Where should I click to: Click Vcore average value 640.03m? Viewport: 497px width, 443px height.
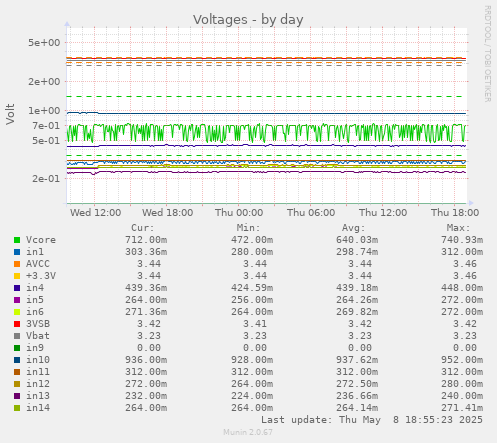click(357, 240)
